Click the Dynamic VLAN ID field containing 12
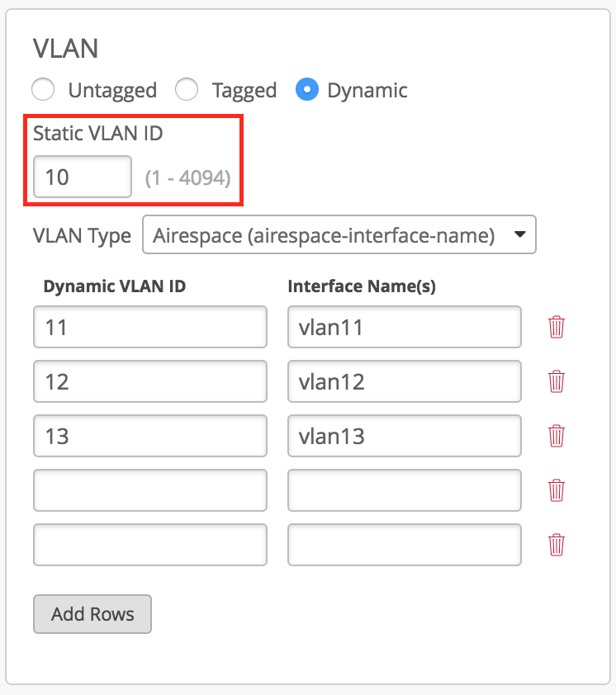Viewport: 616px width, 695px height. (150, 382)
